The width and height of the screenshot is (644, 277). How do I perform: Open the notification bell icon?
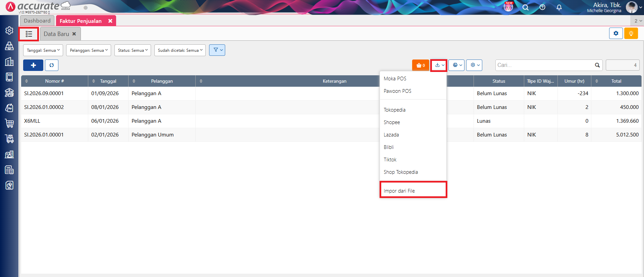(x=559, y=7)
